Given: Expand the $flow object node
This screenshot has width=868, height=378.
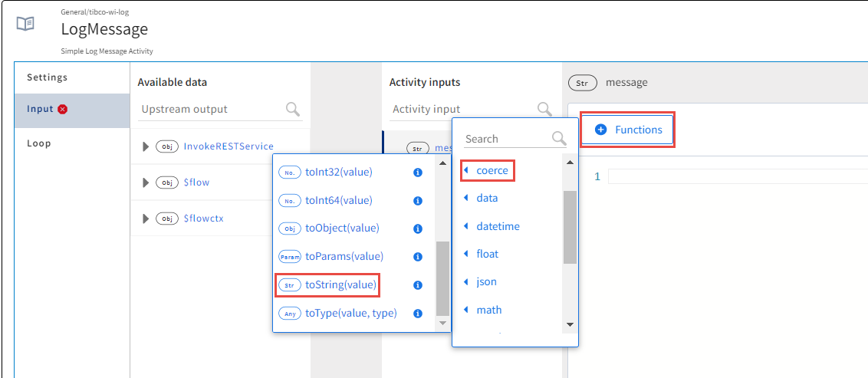Looking at the screenshot, I should point(146,182).
